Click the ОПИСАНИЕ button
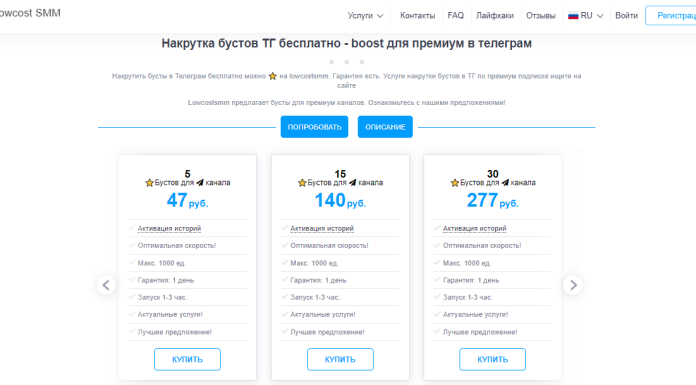This screenshot has width=696, height=385. point(385,127)
